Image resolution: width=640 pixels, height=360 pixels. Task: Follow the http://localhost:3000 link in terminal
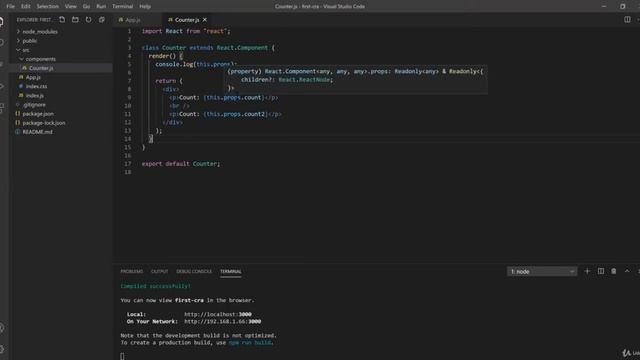tap(218, 314)
